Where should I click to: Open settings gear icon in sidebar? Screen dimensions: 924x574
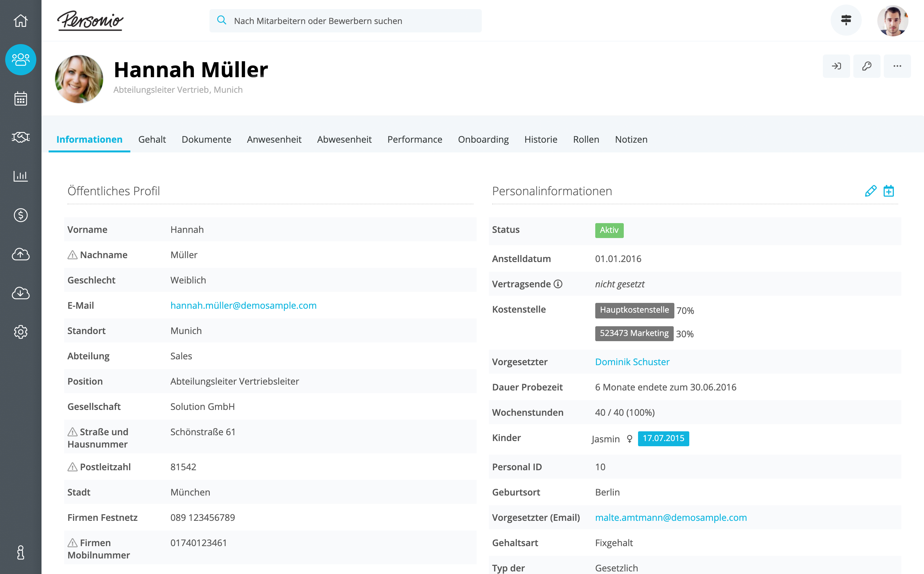pyautogui.click(x=20, y=332)
